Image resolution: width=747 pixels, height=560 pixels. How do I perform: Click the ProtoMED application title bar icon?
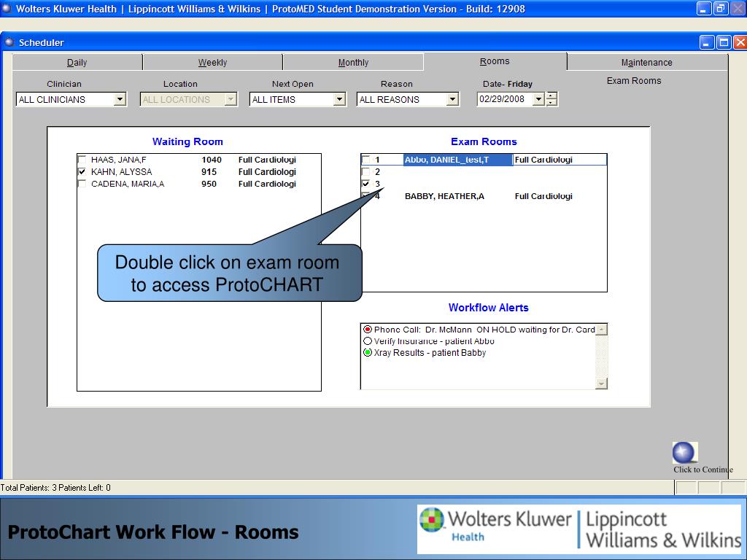click(7, 9)
